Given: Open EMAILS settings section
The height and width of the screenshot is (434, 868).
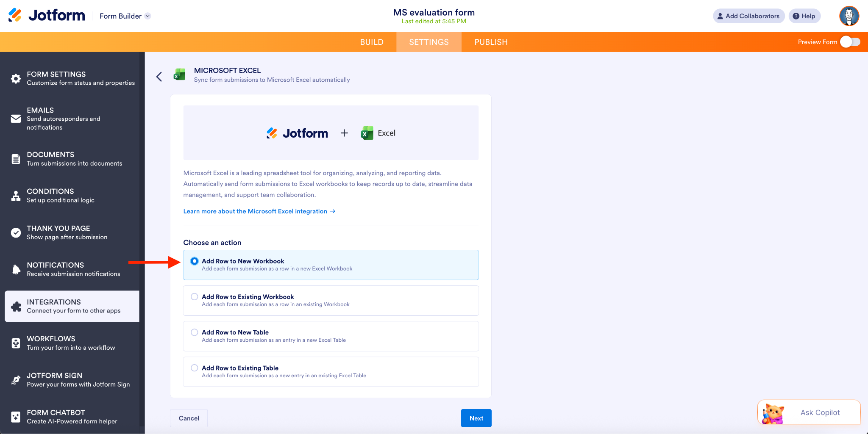Looking at the screenshot, I should [72, 119].
